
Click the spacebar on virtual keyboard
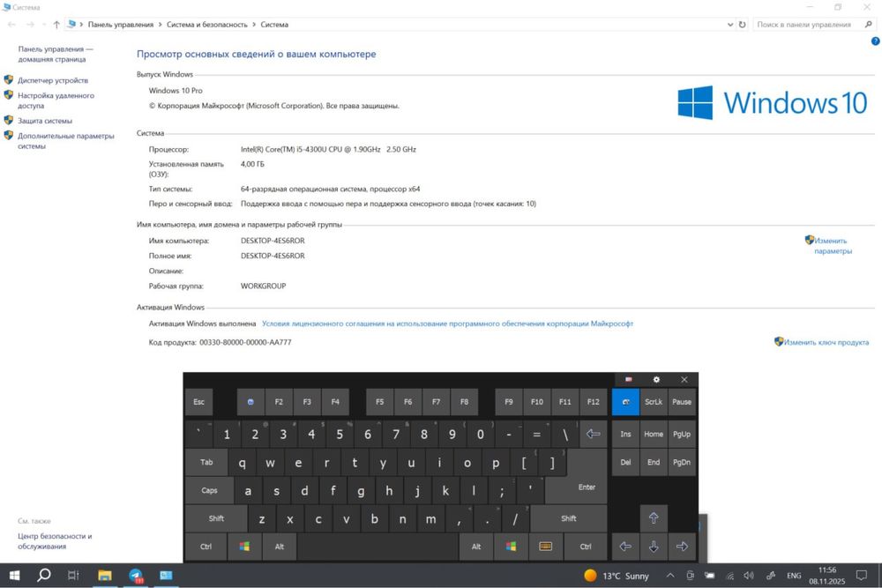point(377,547)
